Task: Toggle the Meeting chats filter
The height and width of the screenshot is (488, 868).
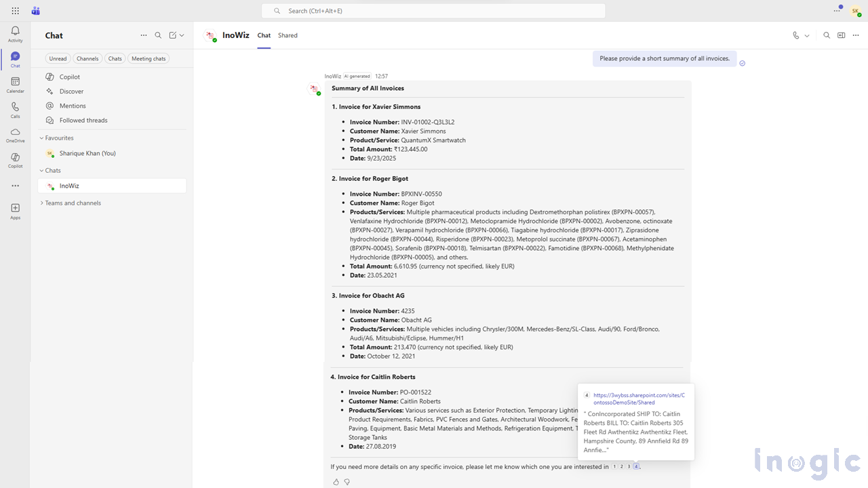Action: 148,58
